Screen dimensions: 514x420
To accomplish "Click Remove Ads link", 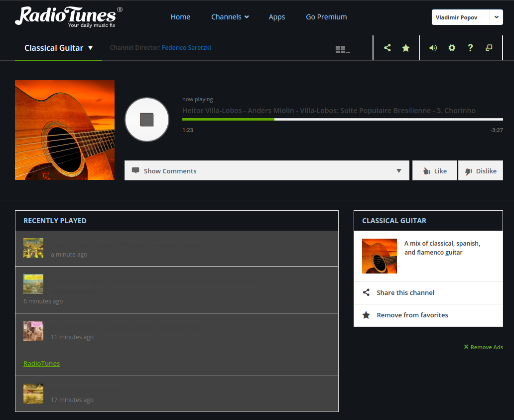I will click(x=483, y=347).
